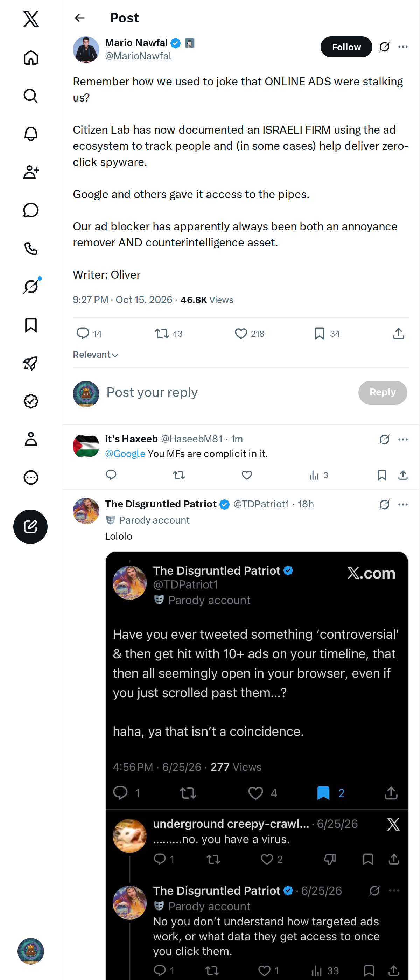Screen dimensions: 420x980
Task: Open Profile from the sidebar
Action: pos(31,439)
